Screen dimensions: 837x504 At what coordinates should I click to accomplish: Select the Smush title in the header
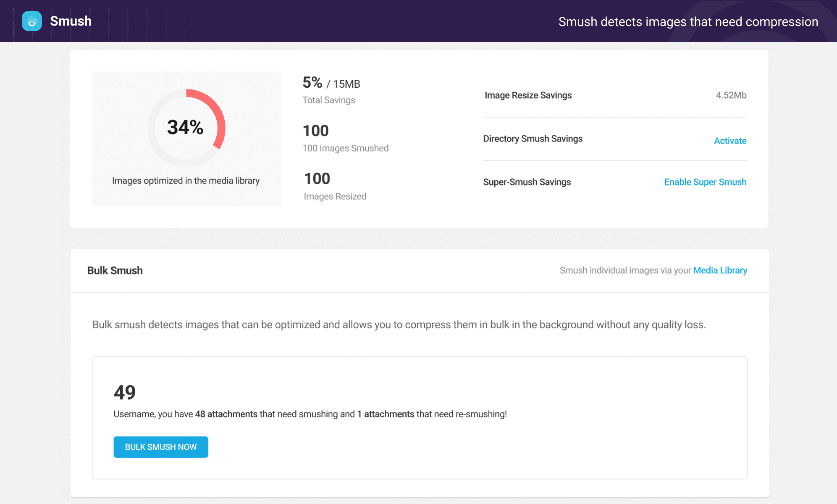click(x=71, y=21)
